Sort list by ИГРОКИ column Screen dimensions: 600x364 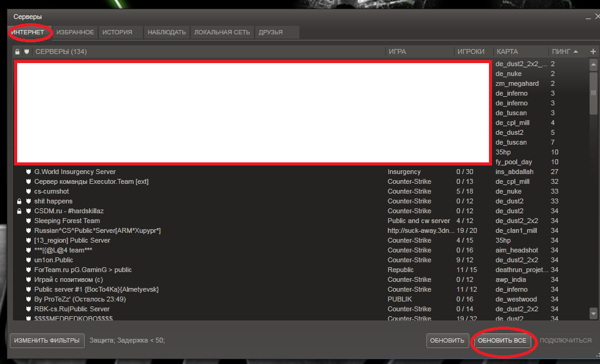tap(474, 51)
